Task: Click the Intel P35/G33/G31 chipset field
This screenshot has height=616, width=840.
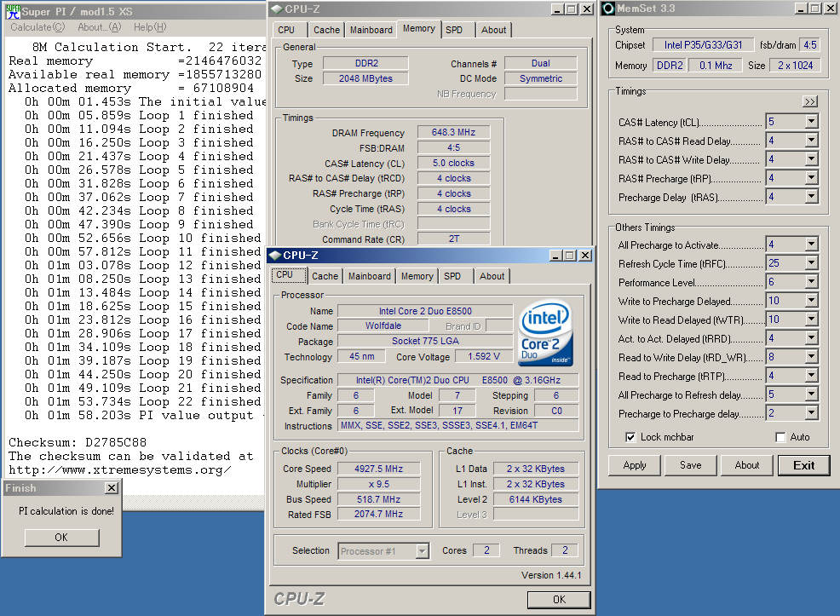Action: pos(704,45)
